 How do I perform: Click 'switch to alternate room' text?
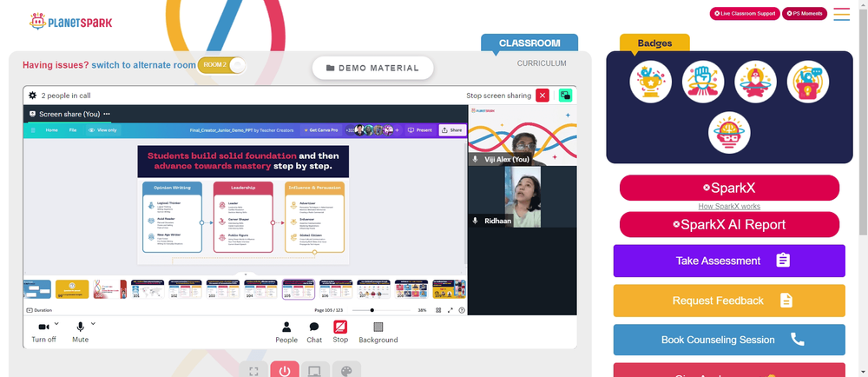(143, 65)
